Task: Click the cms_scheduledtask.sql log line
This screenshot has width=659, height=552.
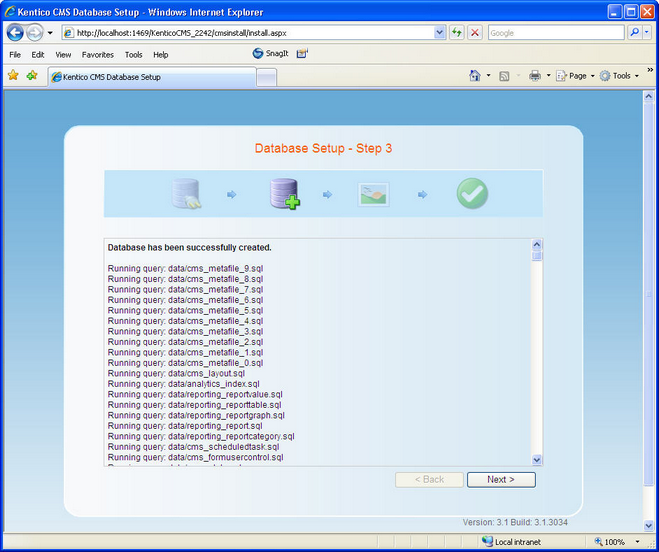Action: point(193,447)
